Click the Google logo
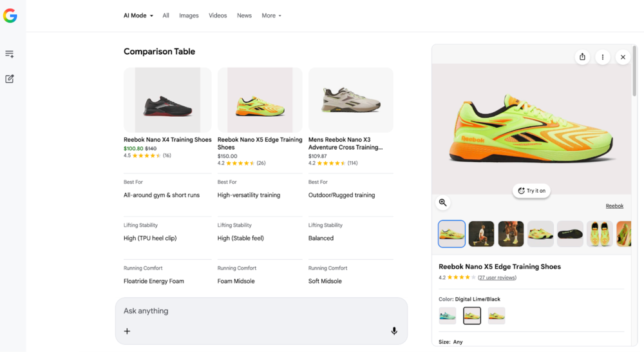Viewport: 644px width, 352px height. click(10, 15)
